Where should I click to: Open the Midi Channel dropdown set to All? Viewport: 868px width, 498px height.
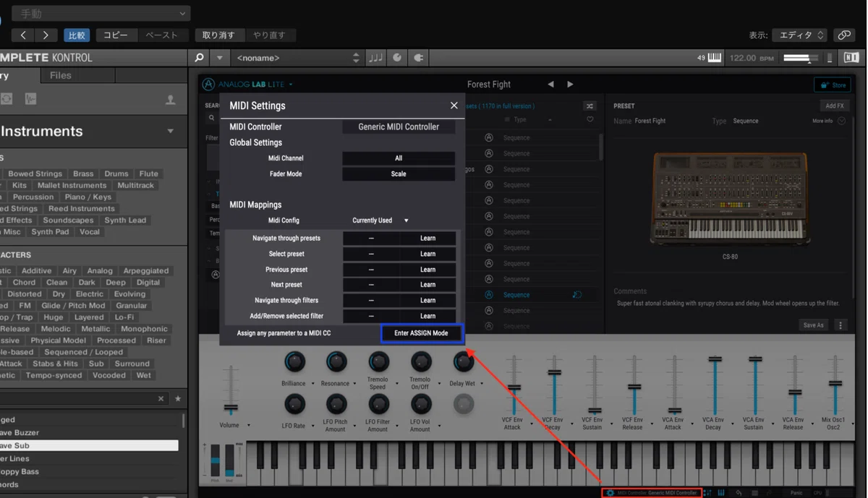tap(399, 158)
